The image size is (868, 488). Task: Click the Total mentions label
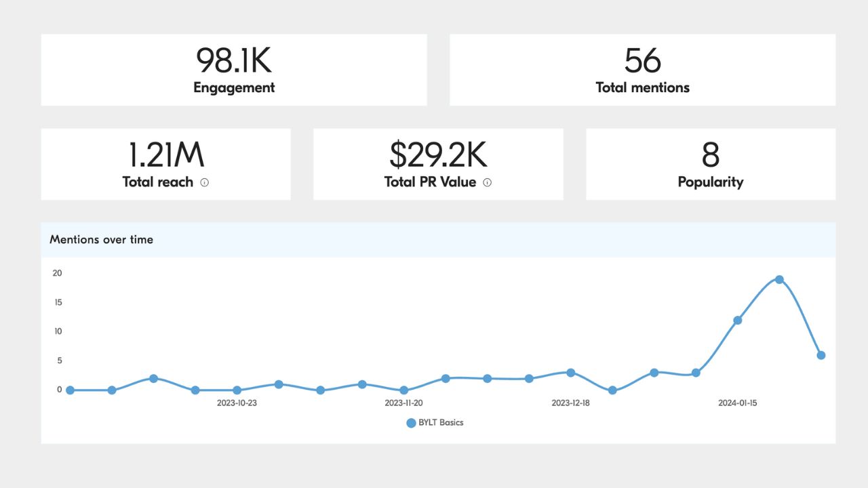click(x=642, y=87)
